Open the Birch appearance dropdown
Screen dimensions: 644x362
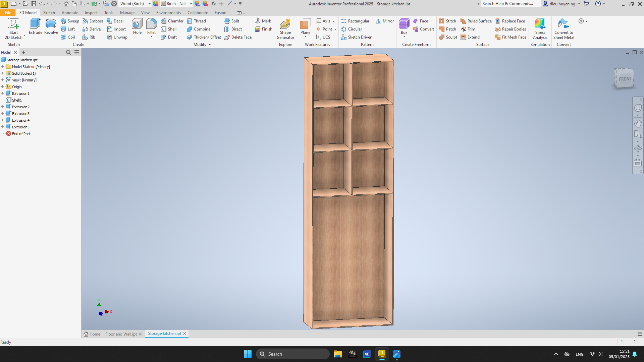pos(191,4)
